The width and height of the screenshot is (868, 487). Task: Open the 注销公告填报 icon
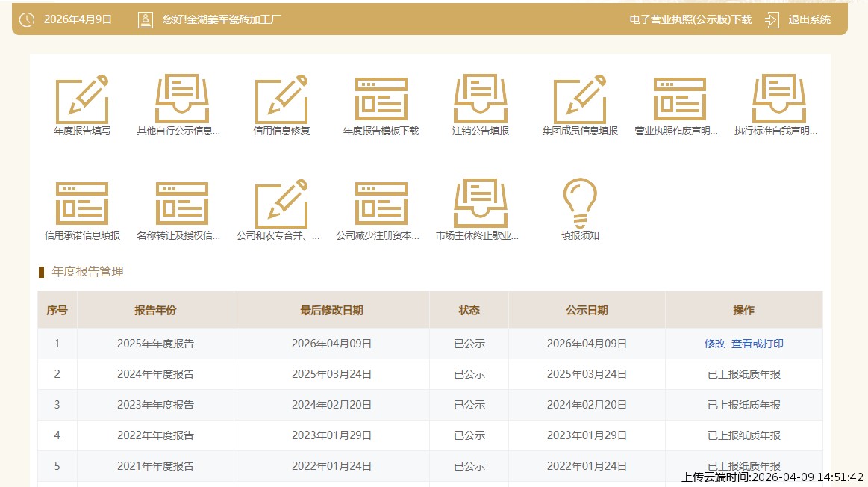(x=481, y=99)
